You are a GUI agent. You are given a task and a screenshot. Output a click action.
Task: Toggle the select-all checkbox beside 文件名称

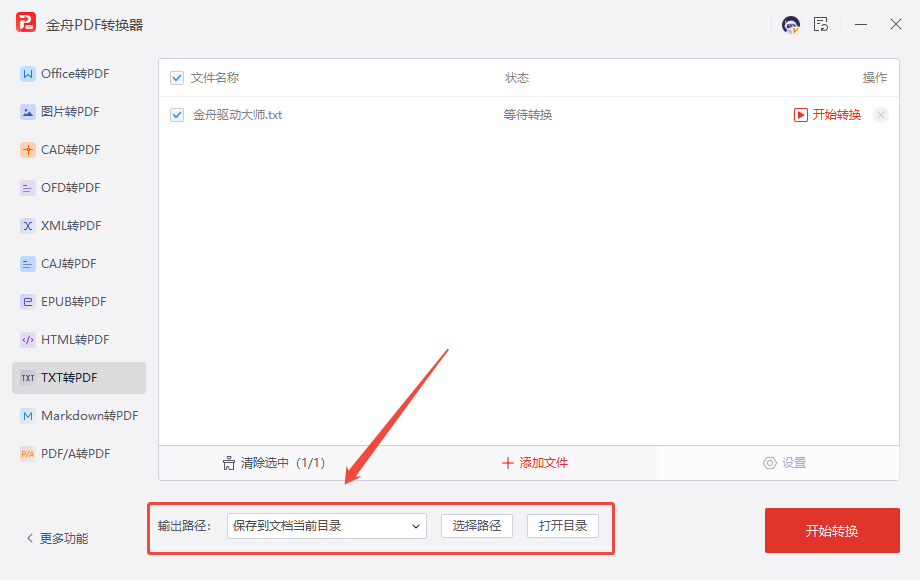click(177, 78)
